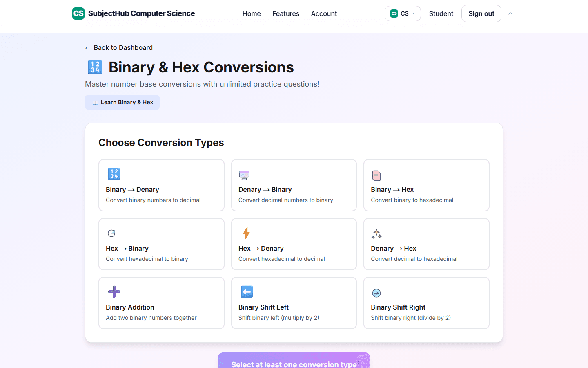The width and height of the screenshot is (588, 368).
Task: Click SubjectHub Computer Science brand text
Action: click(x=141, y=13)
